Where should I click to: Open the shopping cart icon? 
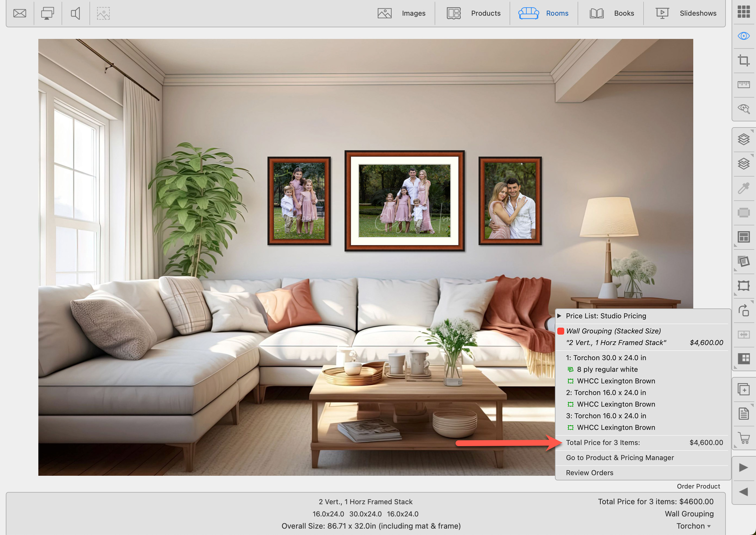743,438
